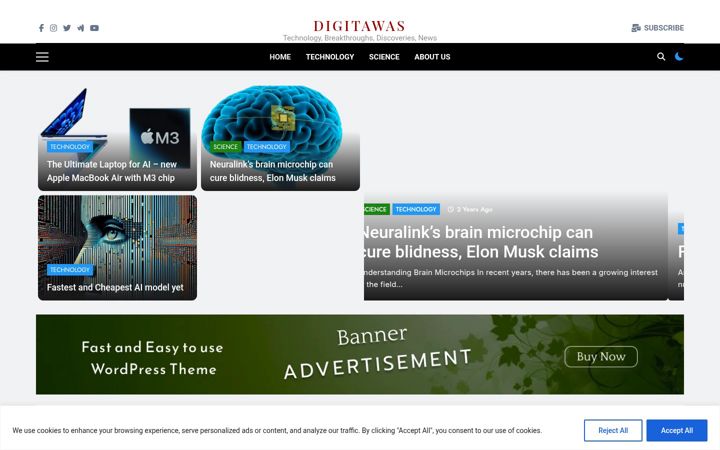Open the Facebook social icon

coord(41,28)
